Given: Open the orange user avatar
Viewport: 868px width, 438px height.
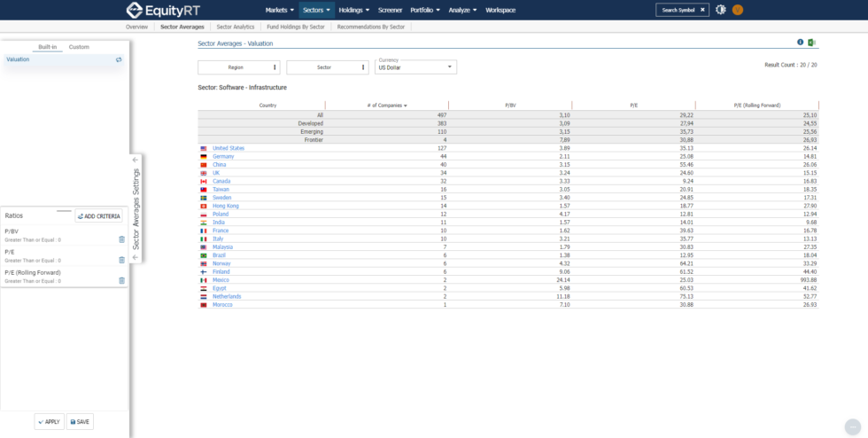Looking at the screenshot, I should (737, 10).
